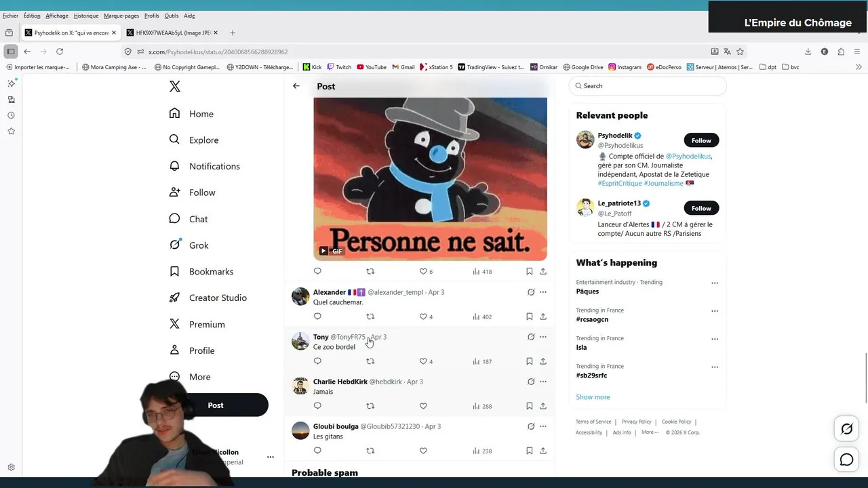Open more options on Gloubi boulga's reply
This screenshot has width=868, height=488.
click(543, 426)
